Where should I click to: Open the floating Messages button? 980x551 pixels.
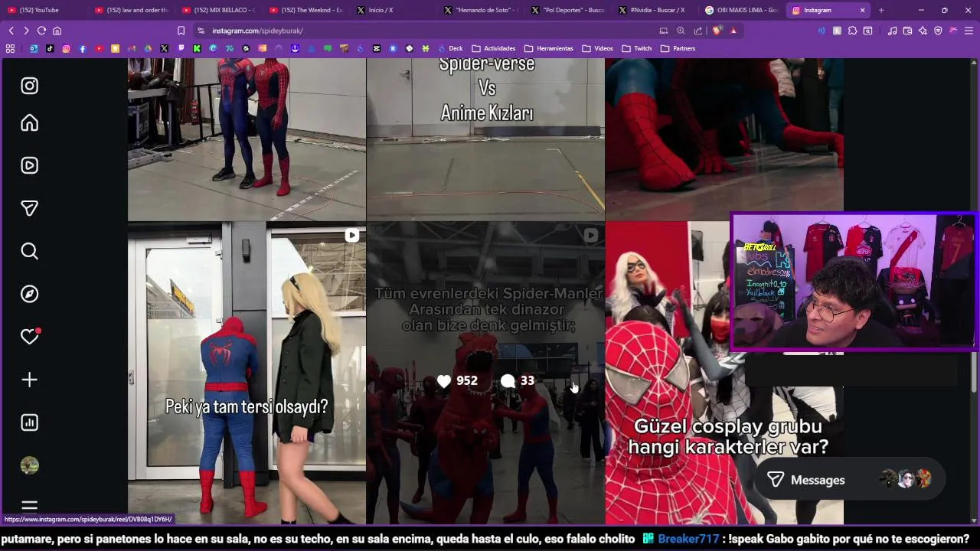(849, 480)
